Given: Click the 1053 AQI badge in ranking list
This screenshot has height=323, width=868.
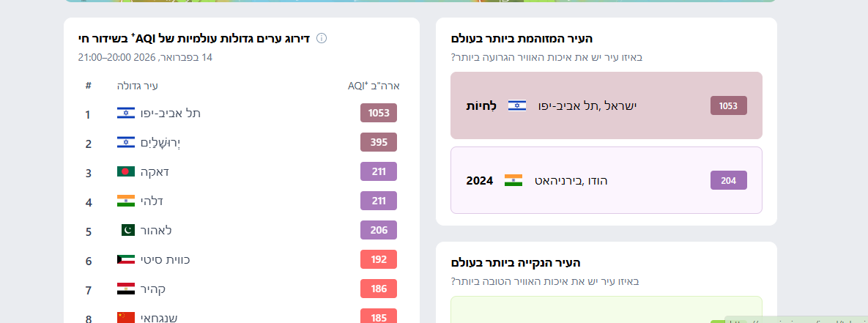Looking at the screenshot, I should pyautogui.click(x=379, y=113).
